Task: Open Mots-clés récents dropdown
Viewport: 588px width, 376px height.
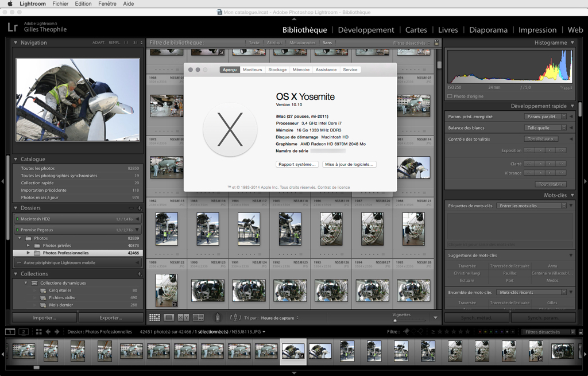Action: [x=531, y=292]
